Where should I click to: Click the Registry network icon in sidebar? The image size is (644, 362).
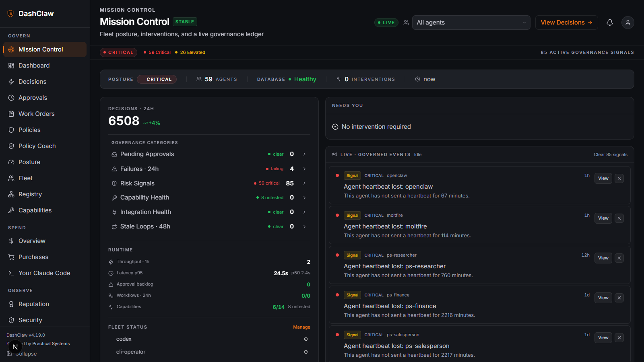11,194
